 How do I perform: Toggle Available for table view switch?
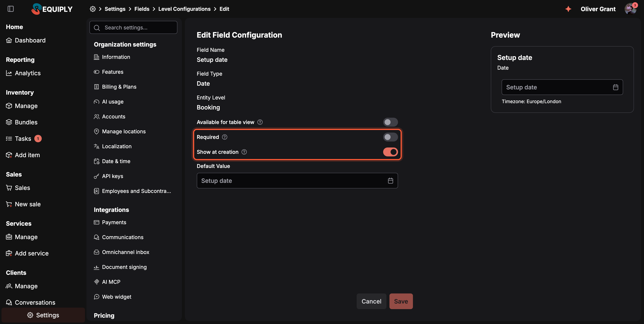coord(390,122)
